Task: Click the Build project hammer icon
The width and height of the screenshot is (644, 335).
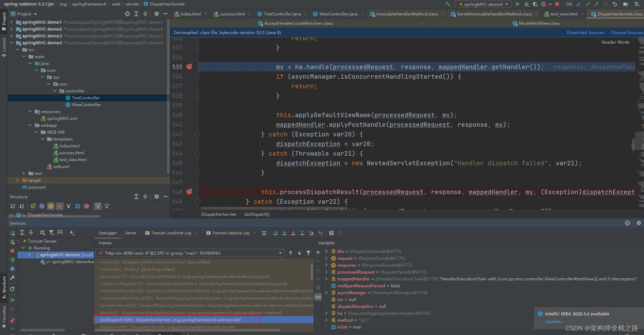Action: click(x=448, y=4)
